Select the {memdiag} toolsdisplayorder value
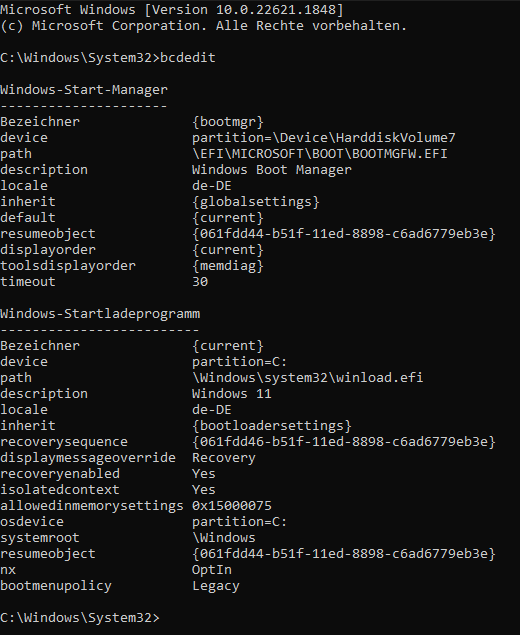The image size is (520, 635). click(228, 266)
